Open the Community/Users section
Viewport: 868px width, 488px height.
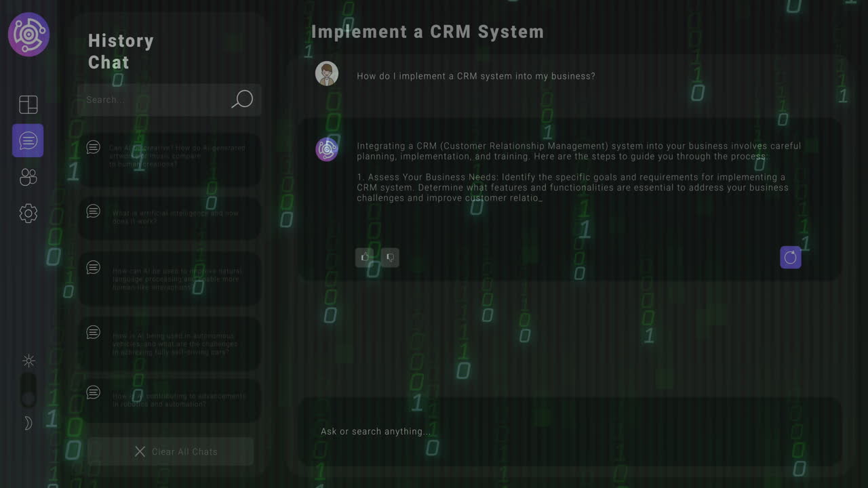coord(28,177)
